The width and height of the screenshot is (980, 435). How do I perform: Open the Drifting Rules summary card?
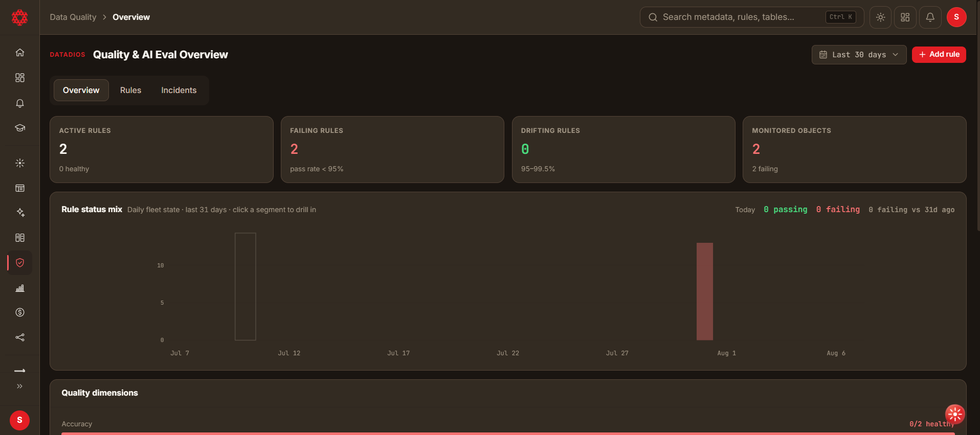[x=623, y=150]
